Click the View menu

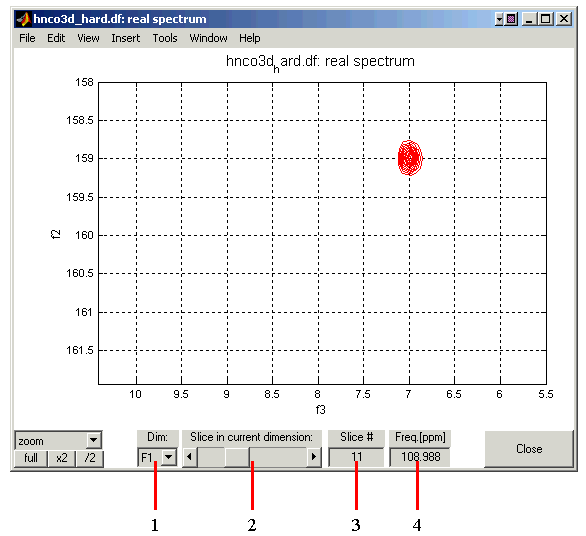[x=88, y=38]
